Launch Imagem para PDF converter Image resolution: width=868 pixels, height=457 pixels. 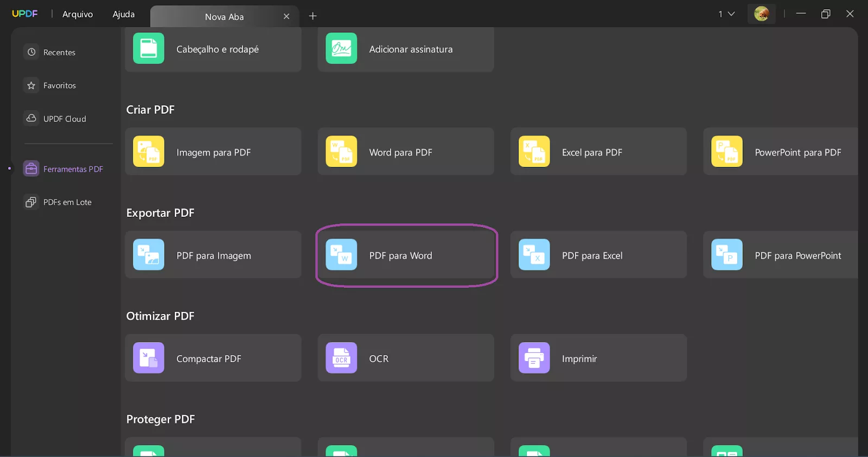(213, 151)
